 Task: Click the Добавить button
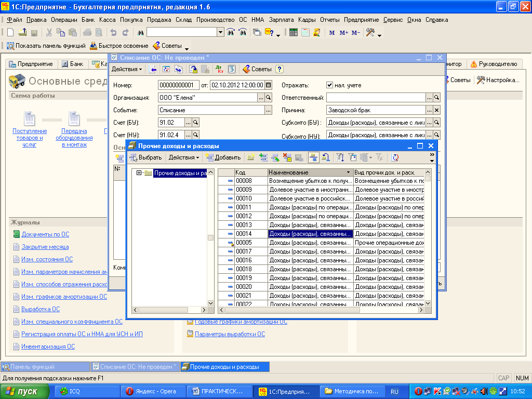point(223,157)
